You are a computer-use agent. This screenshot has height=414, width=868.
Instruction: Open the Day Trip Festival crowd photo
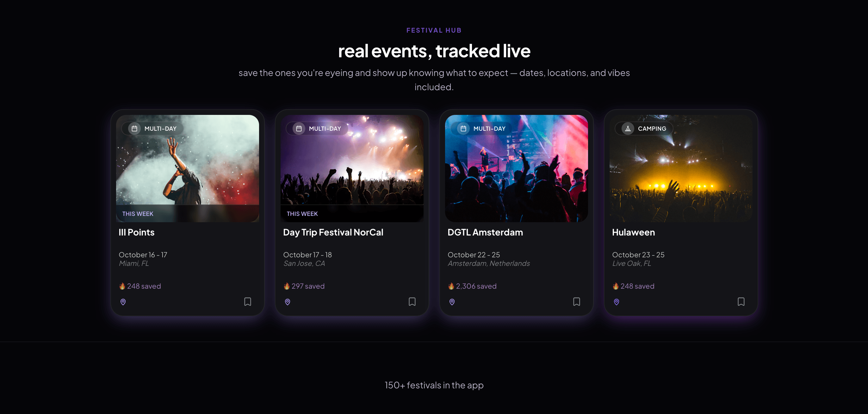pyautogui.click(x=352, y=168)
